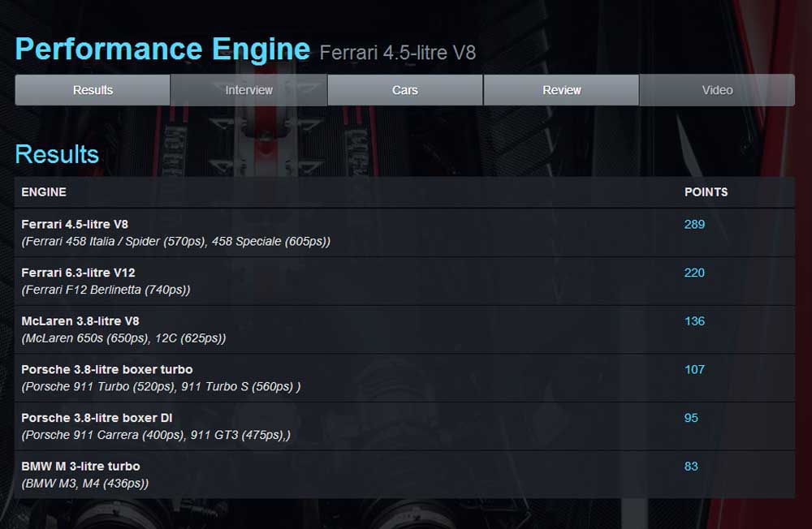Open the Interview tab

pos(248,90)
